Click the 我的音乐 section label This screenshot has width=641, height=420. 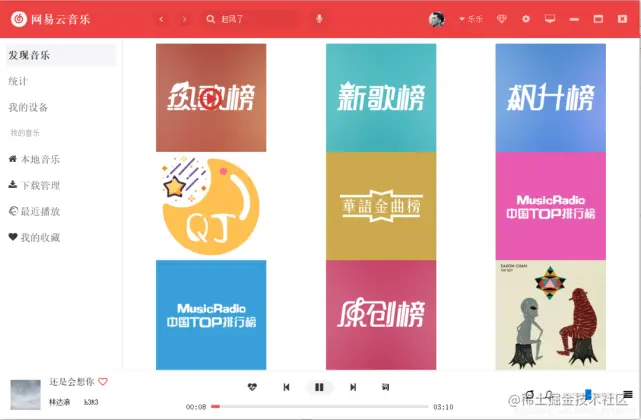pyautogui.click(x=25, y=133)
